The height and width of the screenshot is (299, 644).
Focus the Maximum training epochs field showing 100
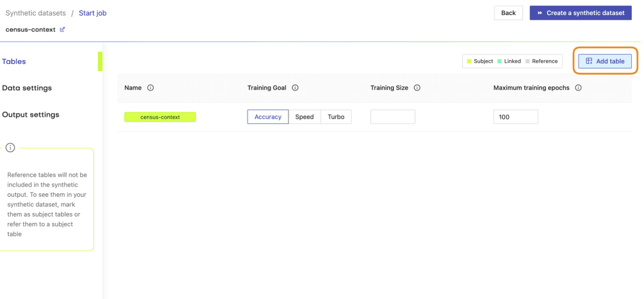[516, 117]
